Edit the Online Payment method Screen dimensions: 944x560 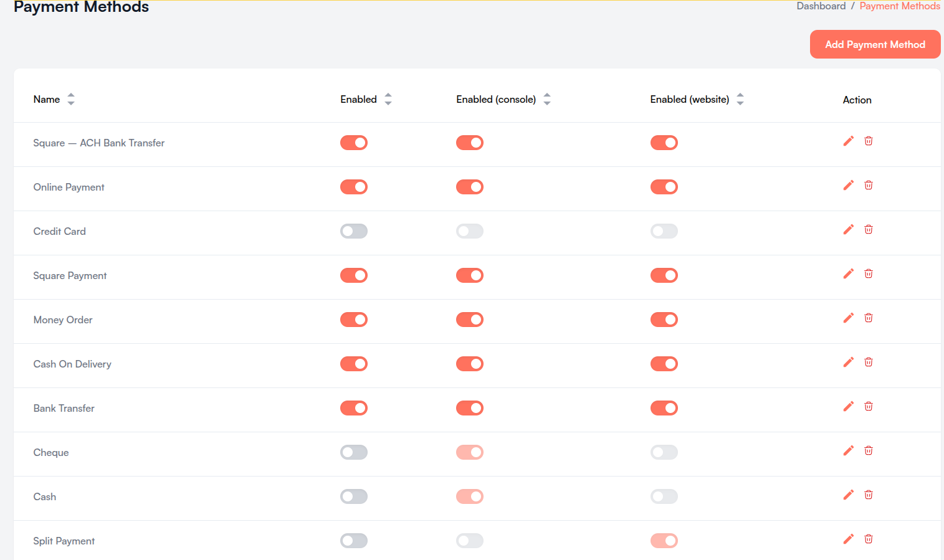[x=848, y=186]
